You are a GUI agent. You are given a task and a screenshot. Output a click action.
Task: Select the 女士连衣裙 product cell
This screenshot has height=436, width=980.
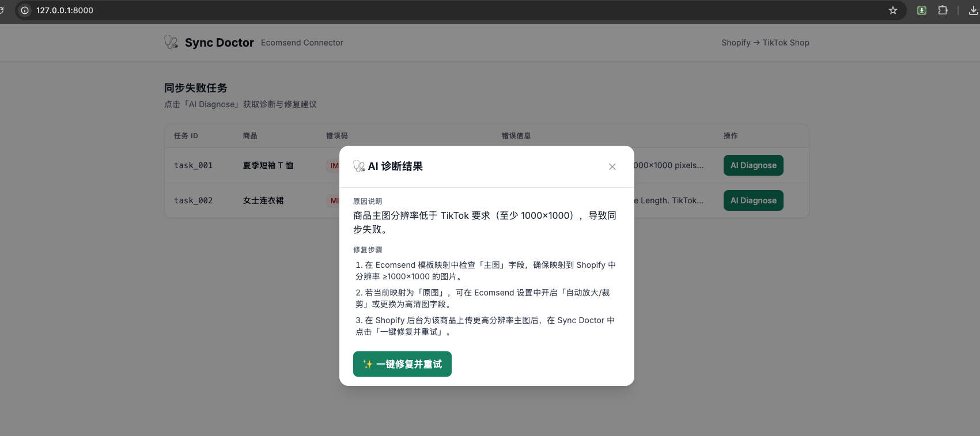coord(263,200)
